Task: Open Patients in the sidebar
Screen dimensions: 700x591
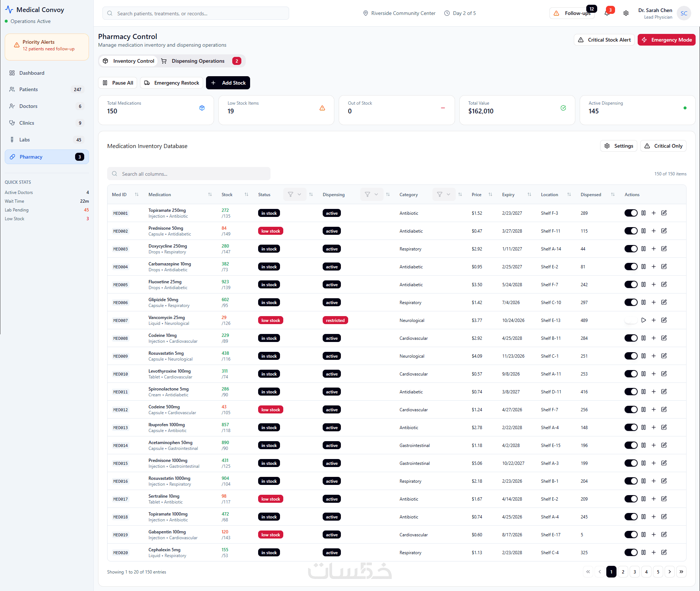Action: [x=28, y=90]
